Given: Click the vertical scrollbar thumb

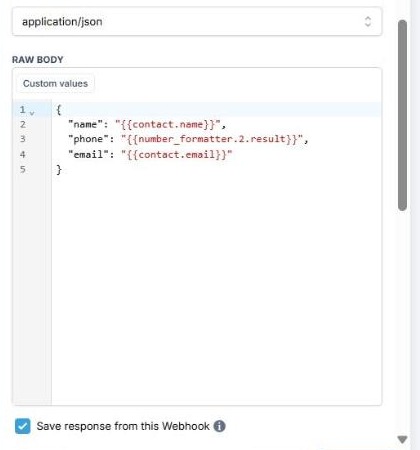Looking at the screenshot, I should (402, 115).
